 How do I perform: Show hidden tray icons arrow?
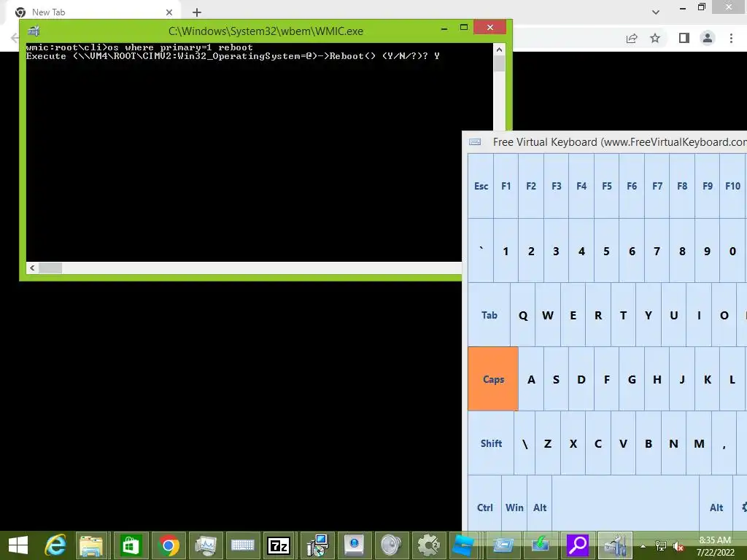[x=643, y=546]
